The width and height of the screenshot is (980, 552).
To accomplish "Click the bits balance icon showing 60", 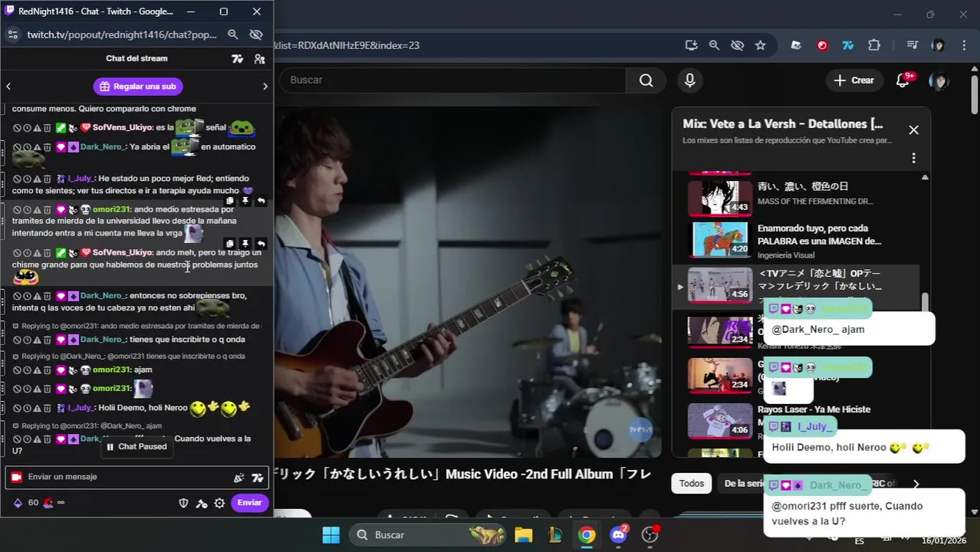I will pos(18,503).
